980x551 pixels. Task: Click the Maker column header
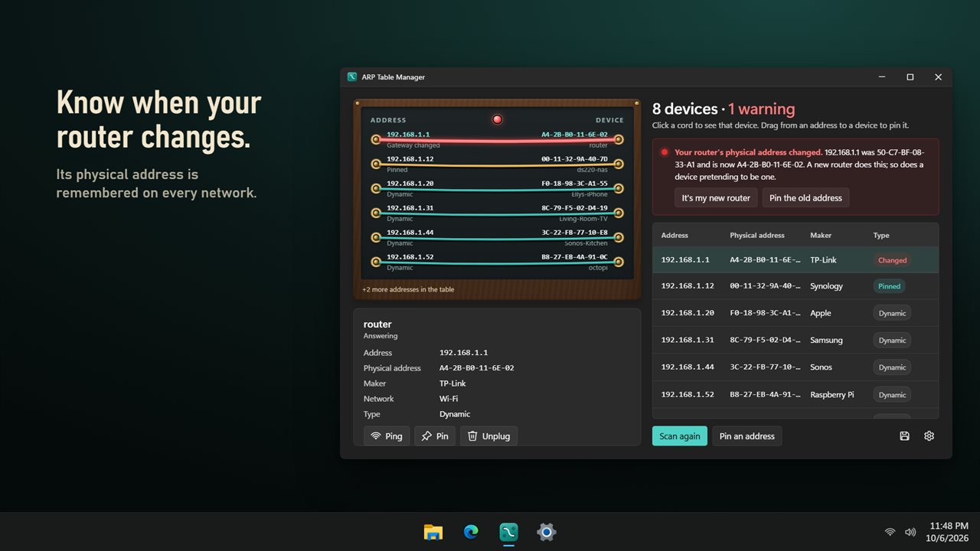821,236
